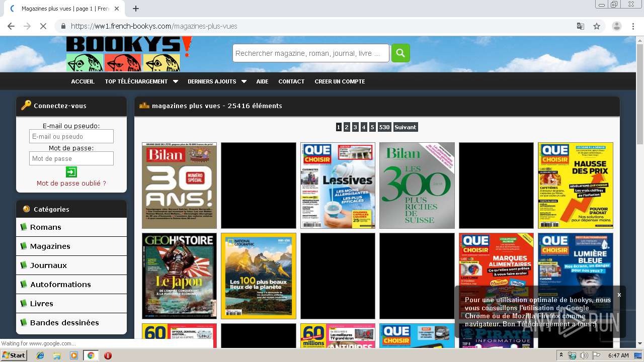
Task: Open the media player taskbar icon
Action: (x=74, y=355)
